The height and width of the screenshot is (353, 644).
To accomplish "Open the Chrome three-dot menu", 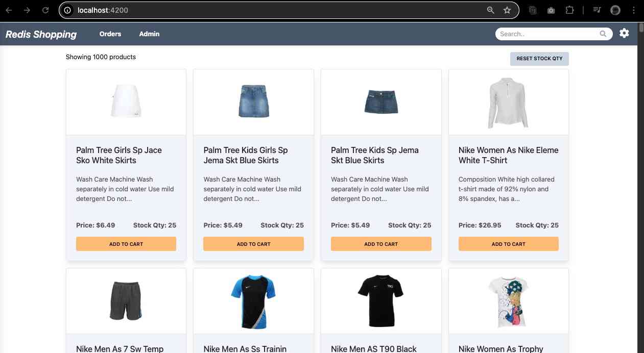I will (634, 10).
